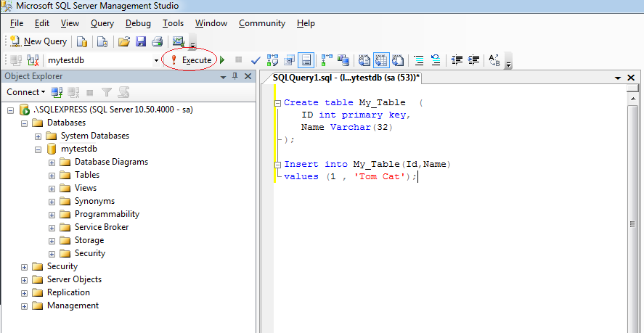The height and width of the screenshot is (333, 644).
Task: Open the File menu
Action: coord(17,23)
